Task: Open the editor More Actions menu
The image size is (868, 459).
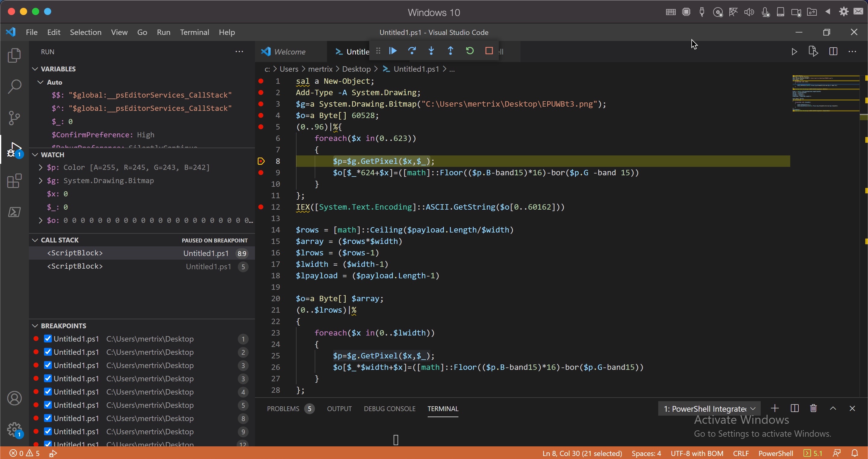Action: coord(852,52)
